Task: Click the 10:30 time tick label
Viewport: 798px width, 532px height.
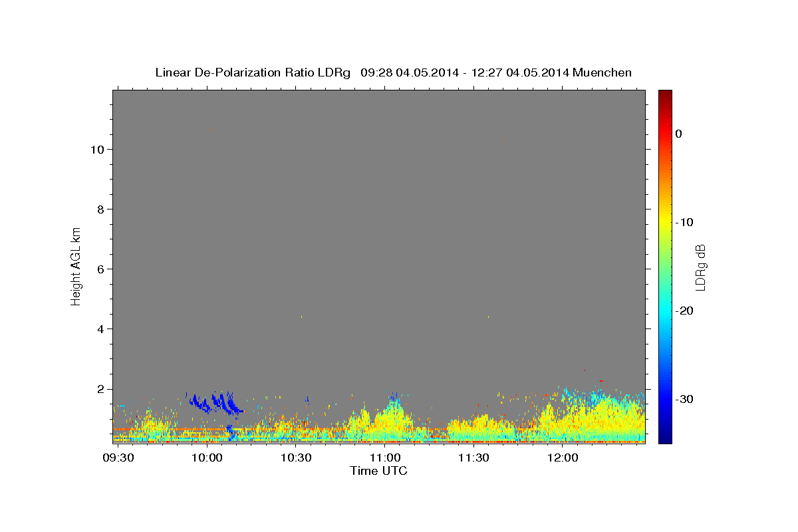Action: [x=296, y=458]
